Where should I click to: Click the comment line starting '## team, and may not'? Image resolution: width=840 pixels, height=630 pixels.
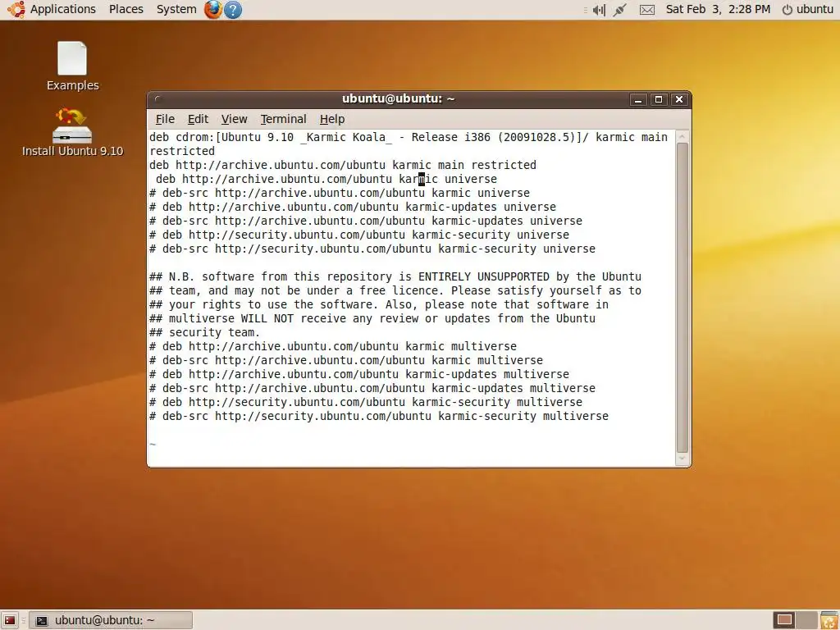tap(395, 290)
